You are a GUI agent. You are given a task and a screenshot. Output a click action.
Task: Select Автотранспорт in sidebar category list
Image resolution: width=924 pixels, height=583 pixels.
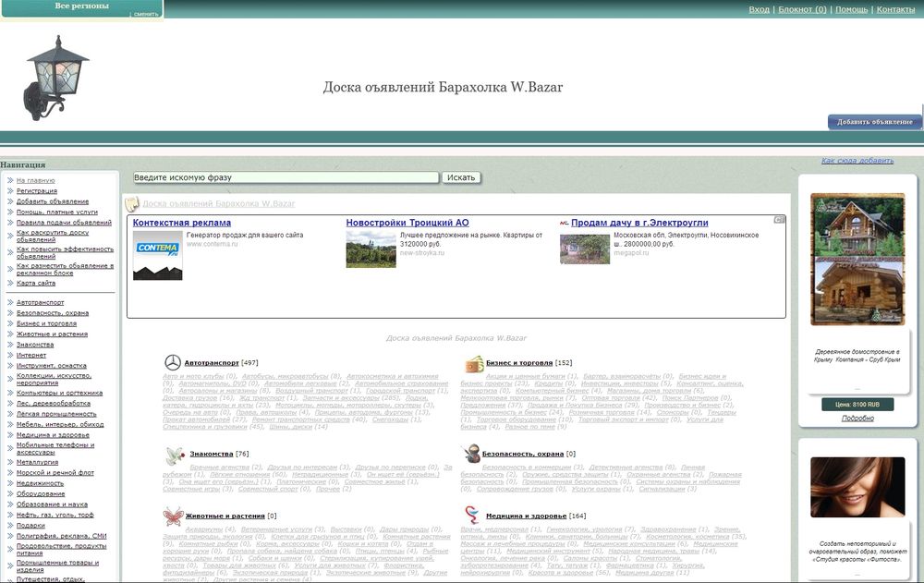[40, 302]
